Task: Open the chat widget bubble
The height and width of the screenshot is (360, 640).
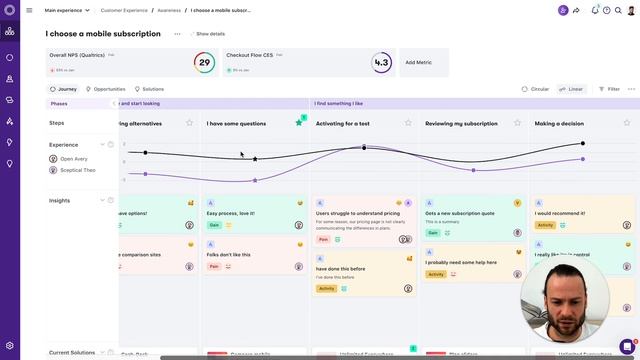Action: click(x=627, y=347)
